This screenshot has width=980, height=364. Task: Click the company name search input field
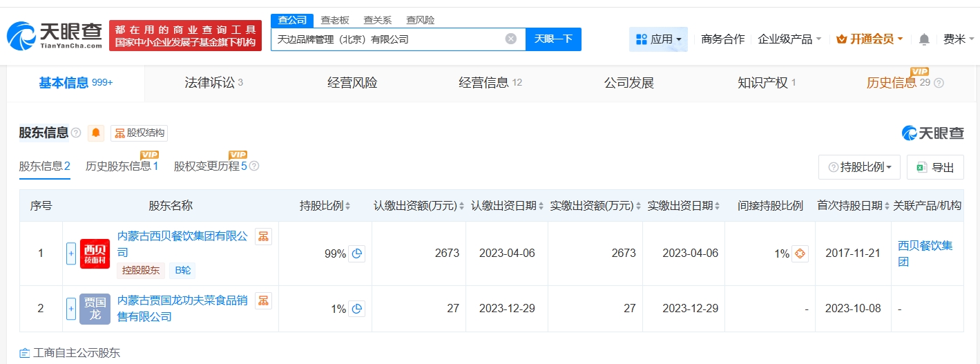click(387, 39)
